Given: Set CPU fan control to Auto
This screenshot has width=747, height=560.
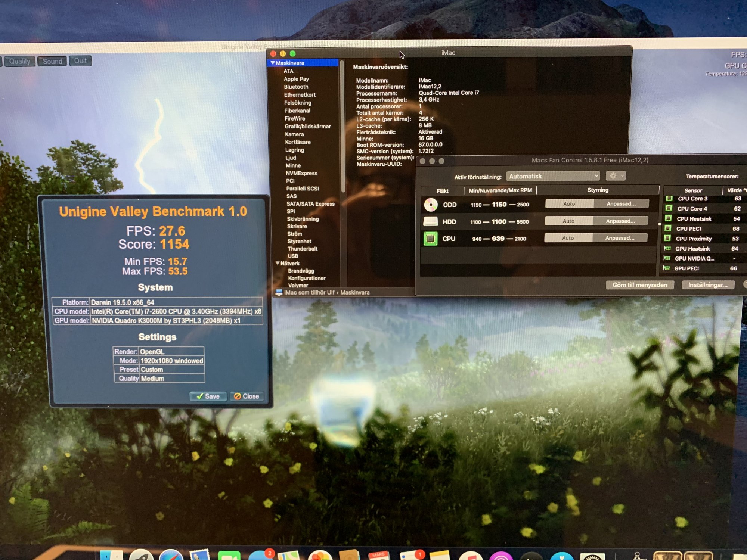Looking at the screenshot, I should (x=568, y=238).
